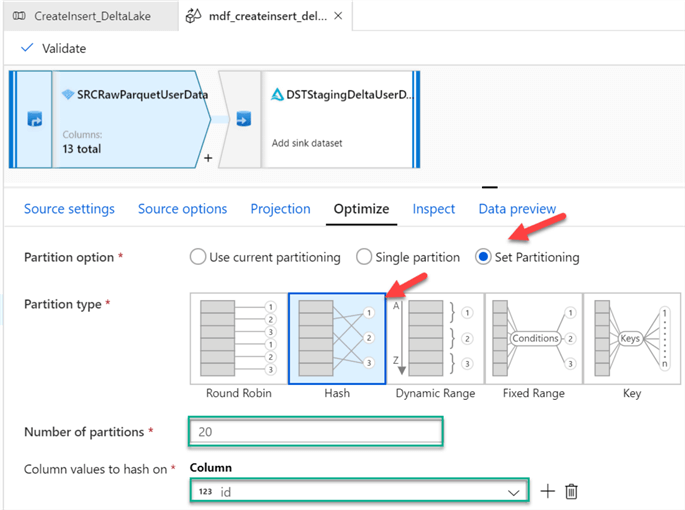Click the sink transformation arrow icon
Image resolution: width=685 pixels, height=510 pixels.
click(x=243, y=119)
